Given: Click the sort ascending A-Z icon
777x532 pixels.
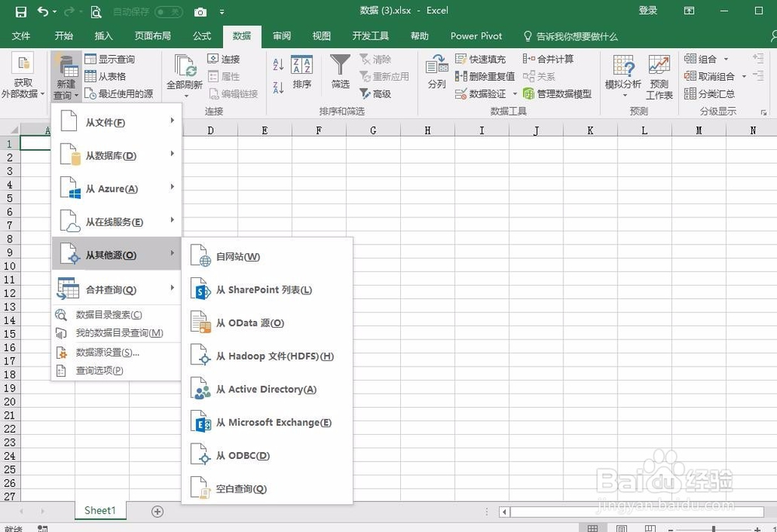Looking at the screenshot, I should coord(278,64).
